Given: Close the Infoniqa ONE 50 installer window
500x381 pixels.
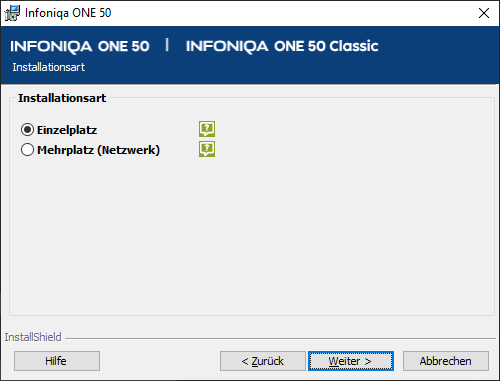Looking at the screenshot, I should click(x=484, y=13).
